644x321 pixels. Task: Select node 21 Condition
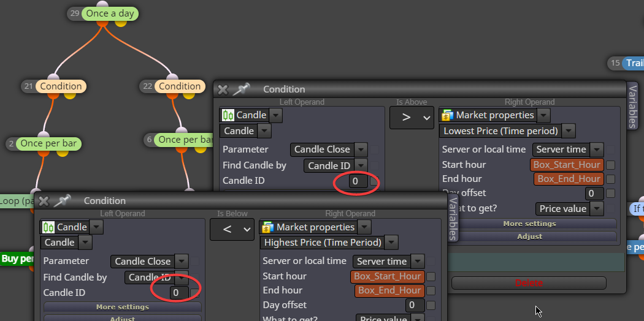[x=61, y=86]
